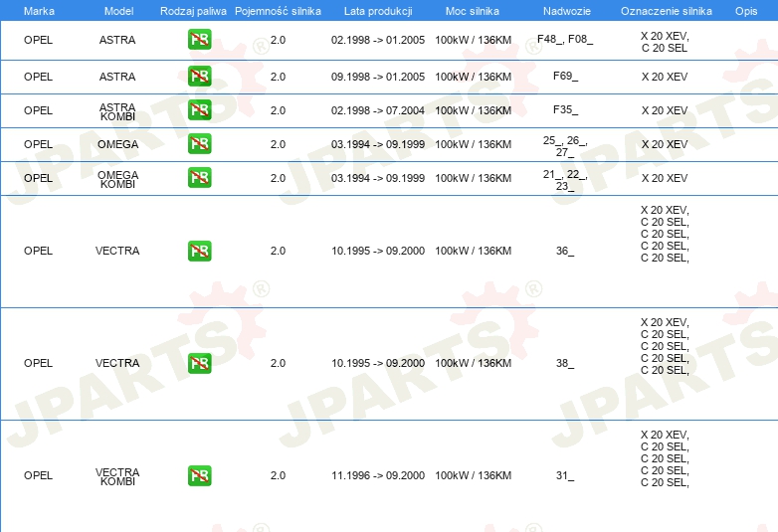Click the fuel icon in the OMEGA KOMBI row
Screen dimensions: 778x532
[199, 177]
